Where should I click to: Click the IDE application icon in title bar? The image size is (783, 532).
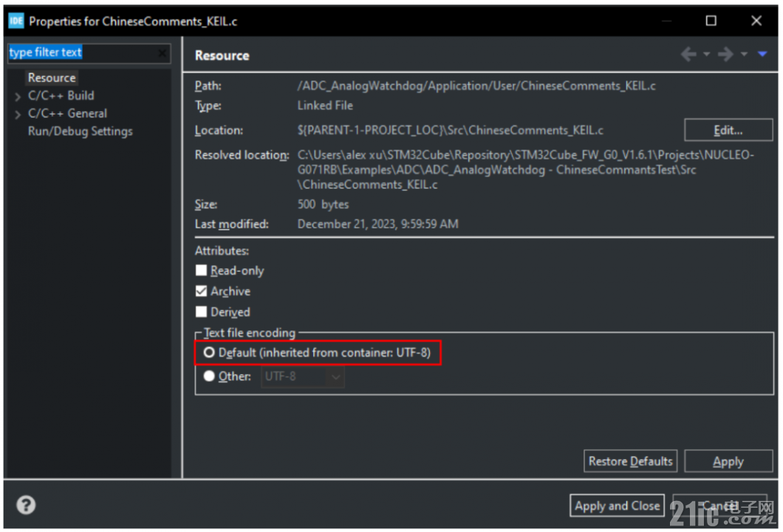(x=16, y=21)
